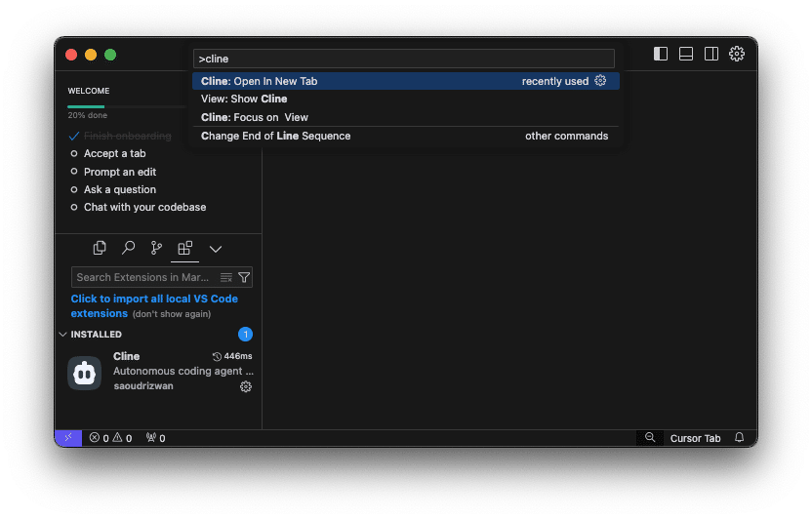Screen dimensions: 812x519
Task: Run Cline: Open In New Tab command
Action: [405, 81]
